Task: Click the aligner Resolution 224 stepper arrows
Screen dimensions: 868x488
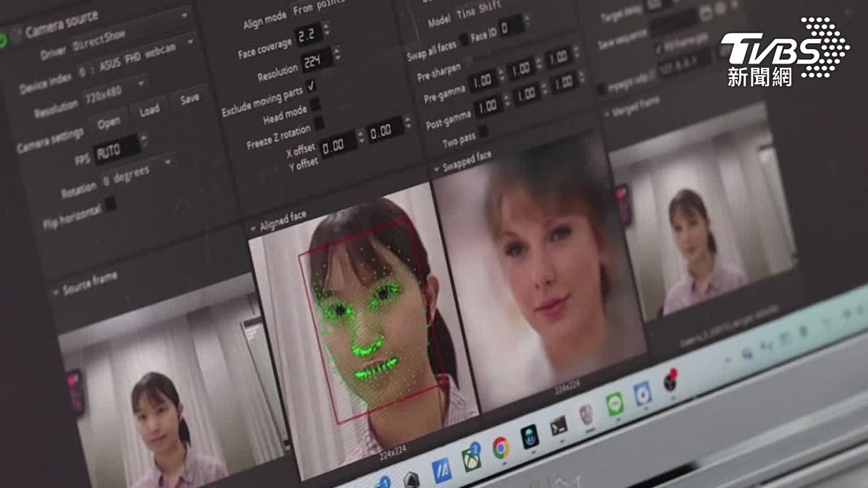Action: pos(336,54)
